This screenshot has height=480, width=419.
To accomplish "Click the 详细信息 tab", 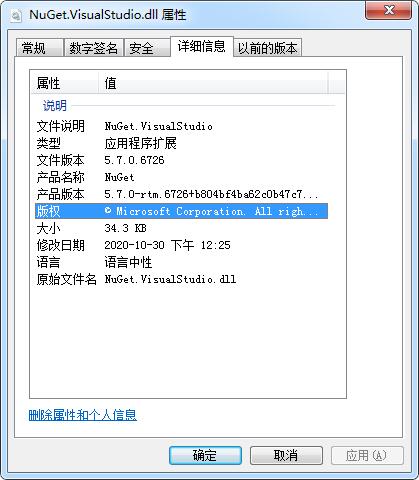I will [x=202, y=46].
